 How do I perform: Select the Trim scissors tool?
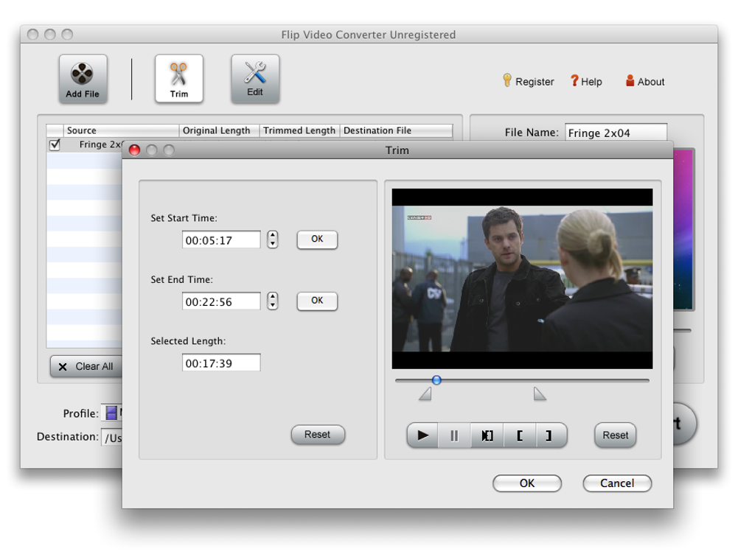pos(179,74)
